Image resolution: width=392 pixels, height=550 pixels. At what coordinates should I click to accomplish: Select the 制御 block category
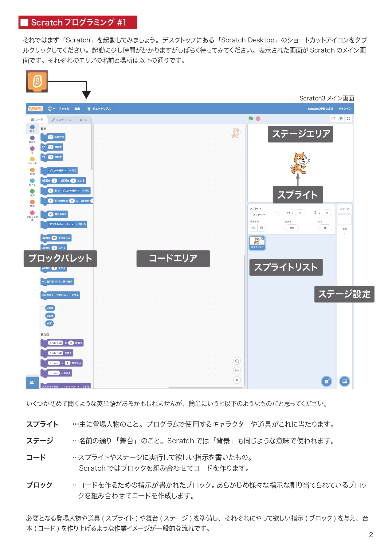click(x=32, y=171)
